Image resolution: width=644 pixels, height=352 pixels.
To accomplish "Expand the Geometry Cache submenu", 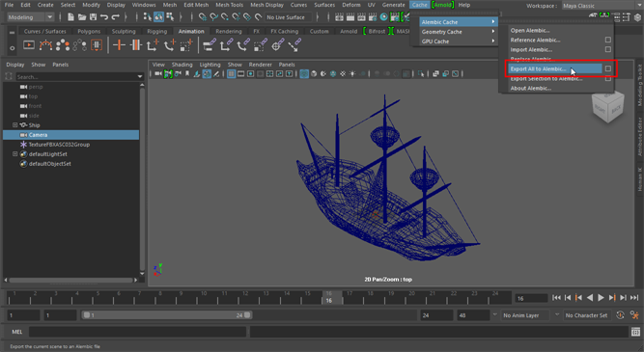I will coord(458,32).
